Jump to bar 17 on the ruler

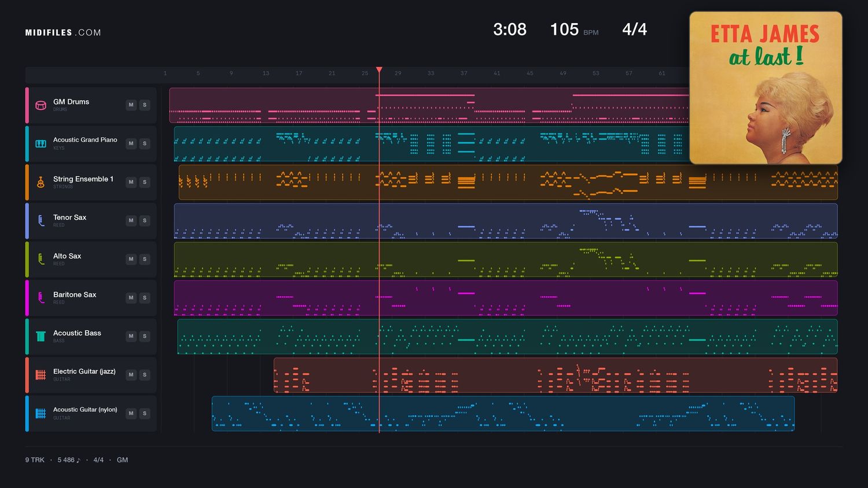click(x=299, y=73)
